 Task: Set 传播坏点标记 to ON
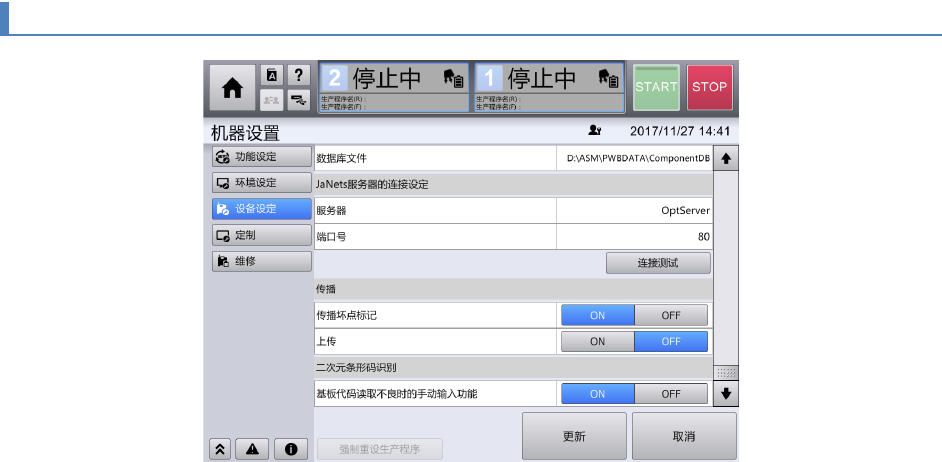pos(598,315)
